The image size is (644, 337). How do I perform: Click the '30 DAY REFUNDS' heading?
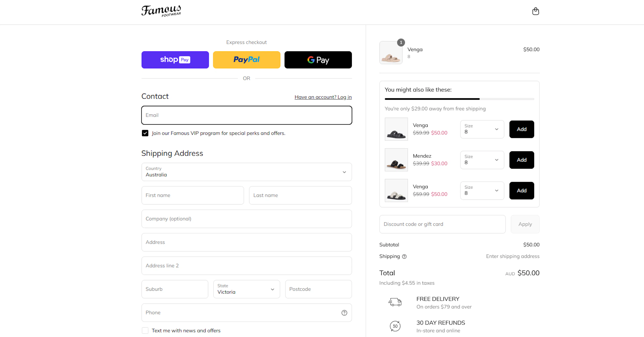pyautogui.click(x=441, y=323)
